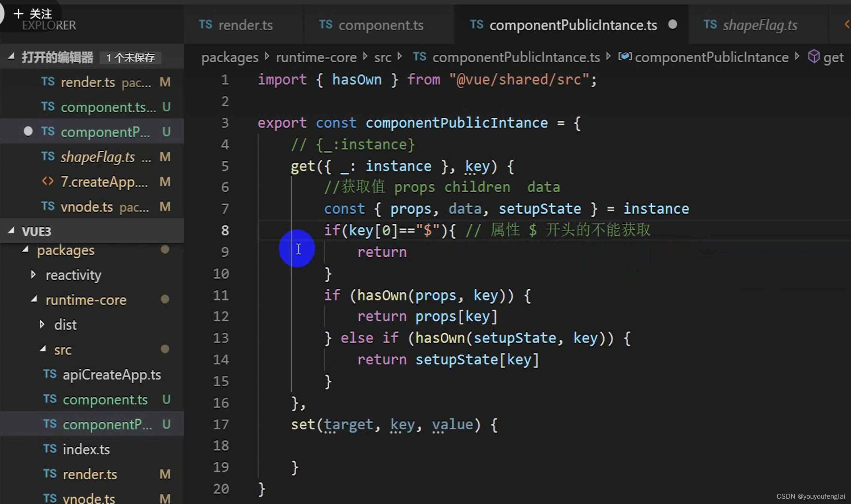Viewport: 851px width, 504px height.
Task: Open apiCreateApp.ts in file tree
Action: [92, 374]
